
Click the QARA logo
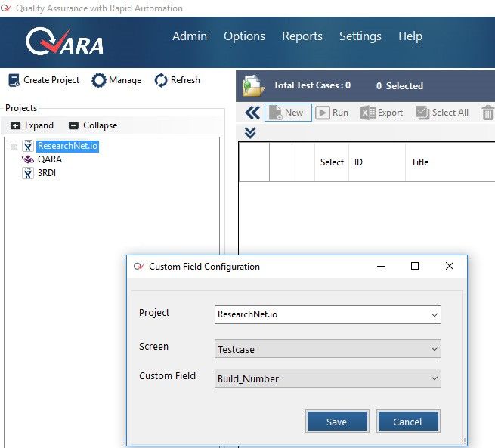[x=64, y=42]
